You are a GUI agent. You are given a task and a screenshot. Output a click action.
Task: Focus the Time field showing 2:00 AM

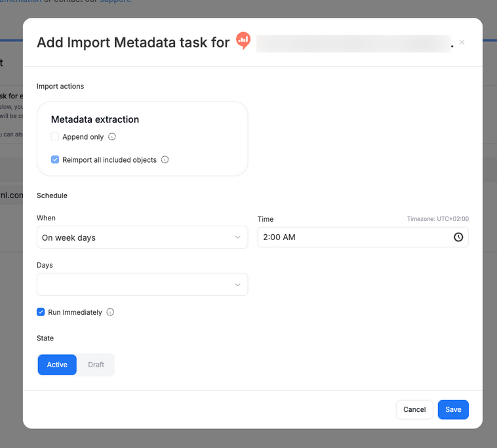[x=363, y=237]
